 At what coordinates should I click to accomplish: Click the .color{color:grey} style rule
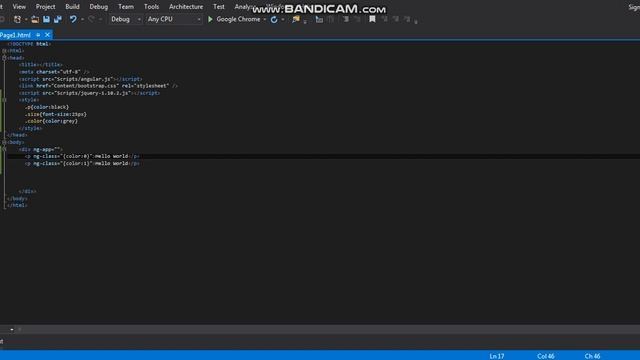point(51,121)
